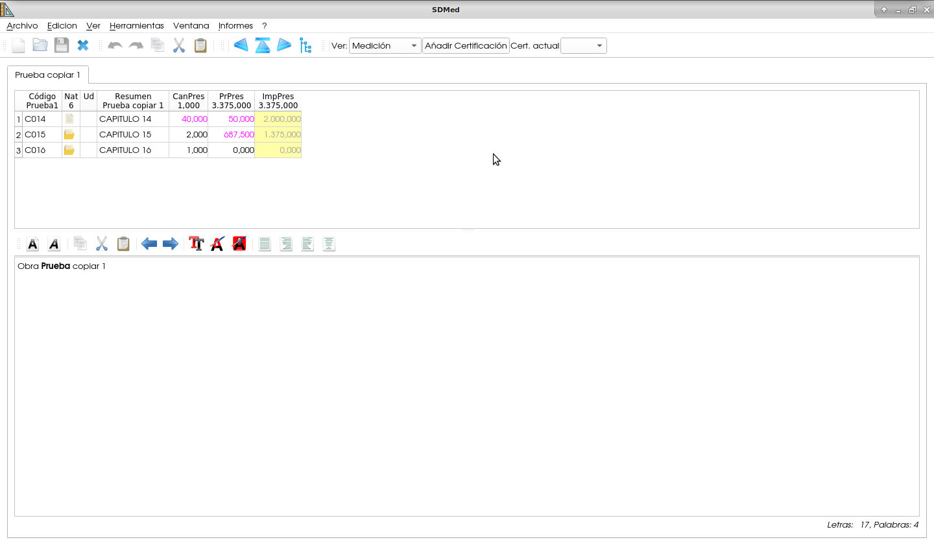The image size is (934, 560).
Task: Click the folder nature icon of C016
Action: pos(69,150)
